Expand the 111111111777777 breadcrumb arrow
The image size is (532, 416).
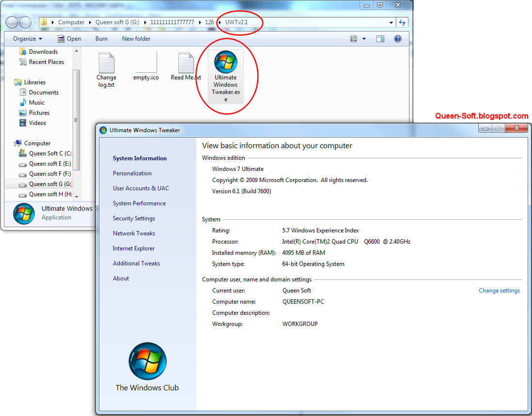point(200,22)
